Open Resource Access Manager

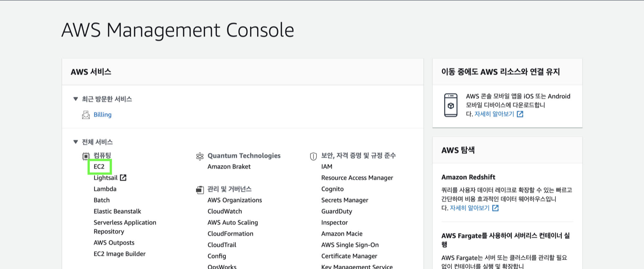click(357, 178)
